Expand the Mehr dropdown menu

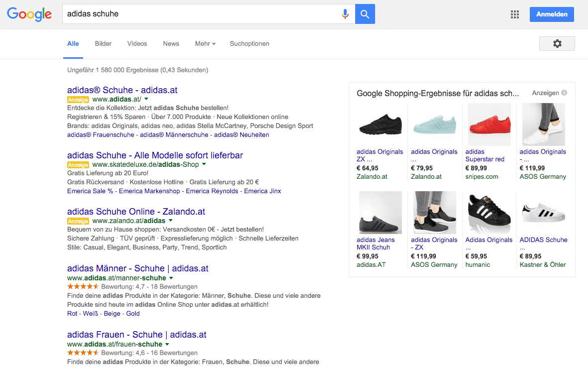tap(205, 44)
